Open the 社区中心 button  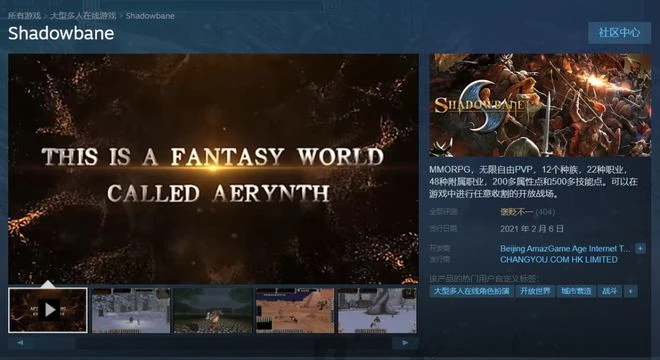tap(619, 32)
